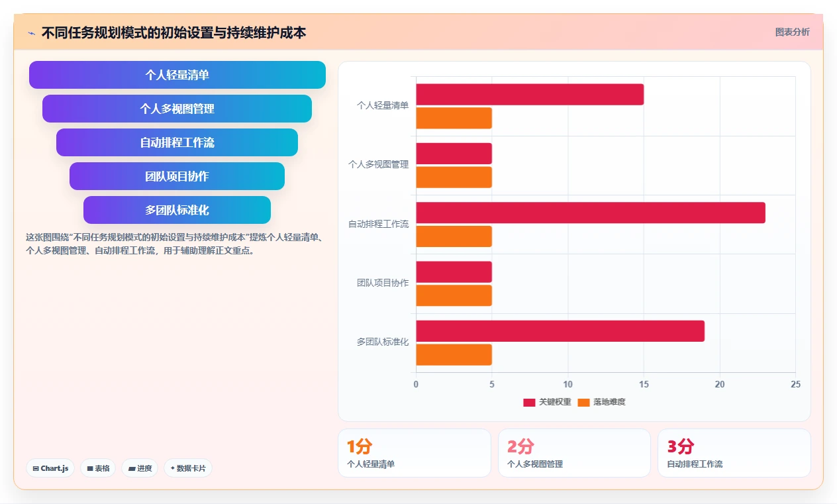
Task: Click the y-axis label 个人多视图管理
Action: (x=379, y=164)
